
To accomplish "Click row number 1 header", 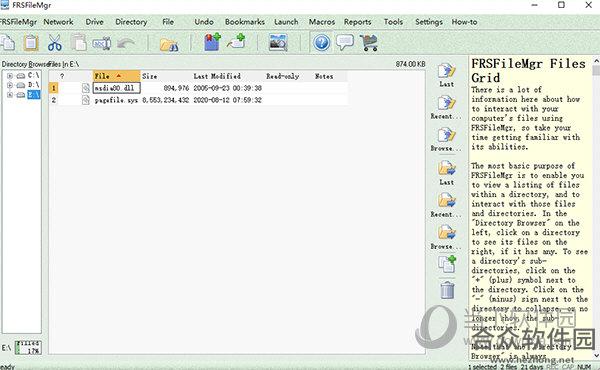I will pyautogui.click(x=54, y=88).
